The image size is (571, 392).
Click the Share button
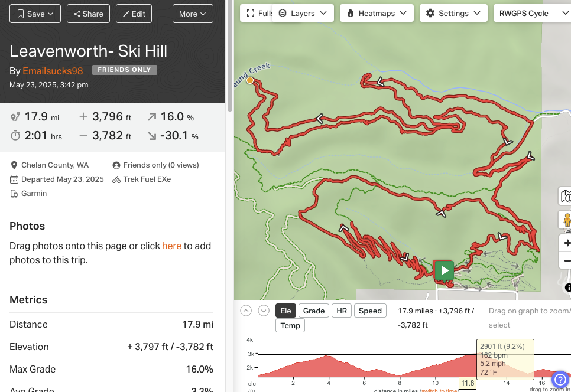(88, 14)
